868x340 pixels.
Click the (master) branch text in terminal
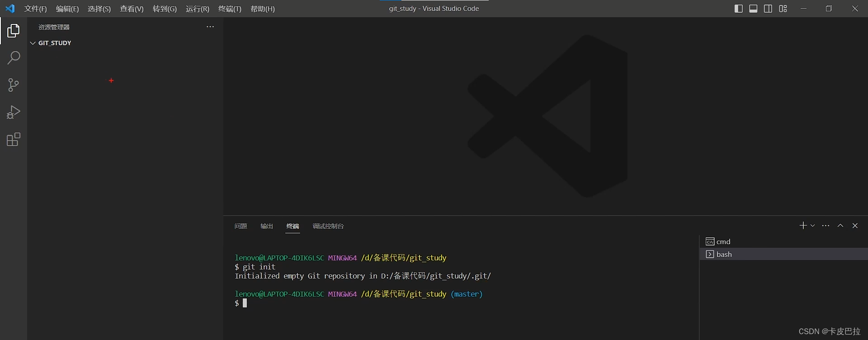point(467,294)
